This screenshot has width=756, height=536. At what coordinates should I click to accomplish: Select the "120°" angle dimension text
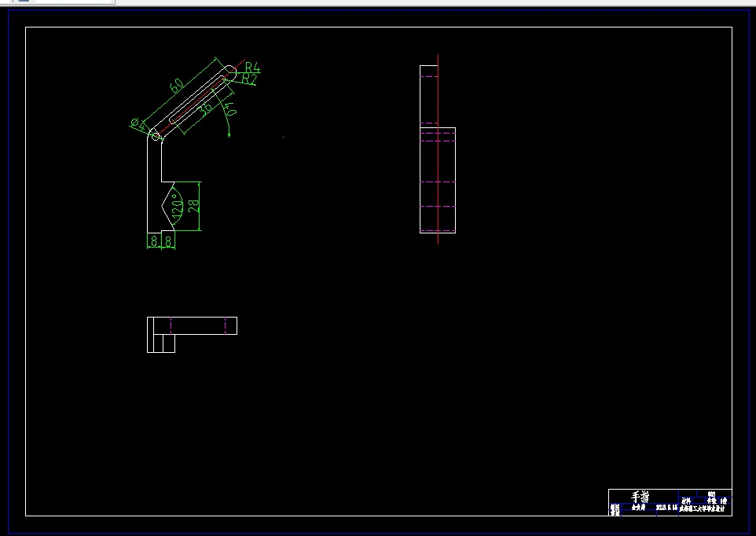(178, 207)
